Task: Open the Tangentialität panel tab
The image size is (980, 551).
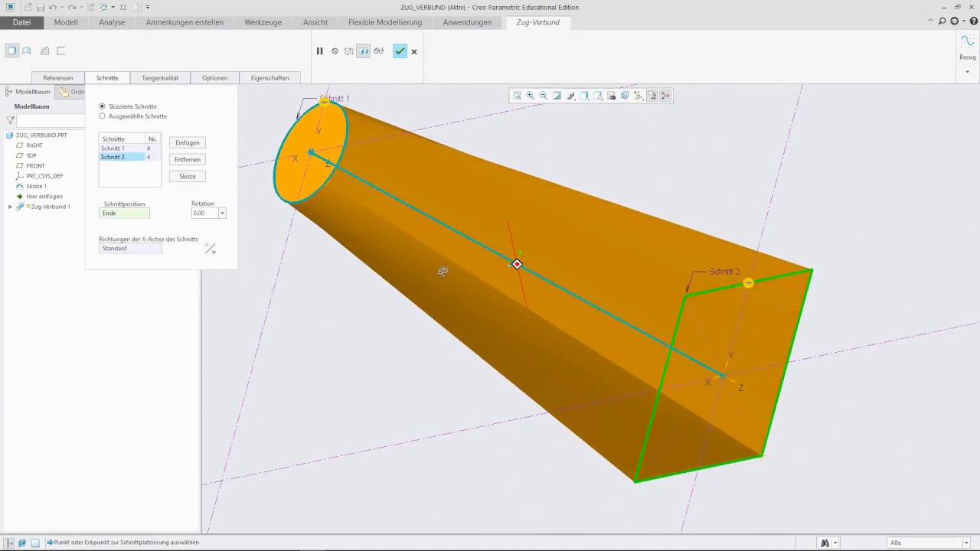Action: tap(160, 78)
